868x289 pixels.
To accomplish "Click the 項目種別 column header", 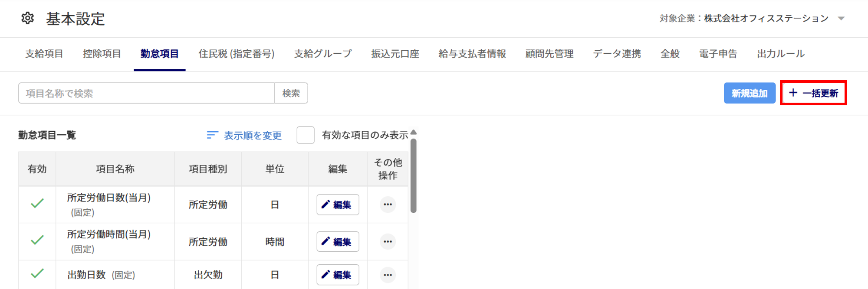I will [x=208, y=169].
